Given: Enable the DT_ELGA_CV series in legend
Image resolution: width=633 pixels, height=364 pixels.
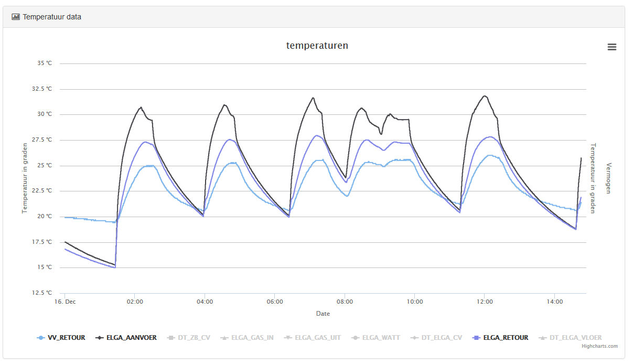Looking at the screenshot, I should point(443,338).
